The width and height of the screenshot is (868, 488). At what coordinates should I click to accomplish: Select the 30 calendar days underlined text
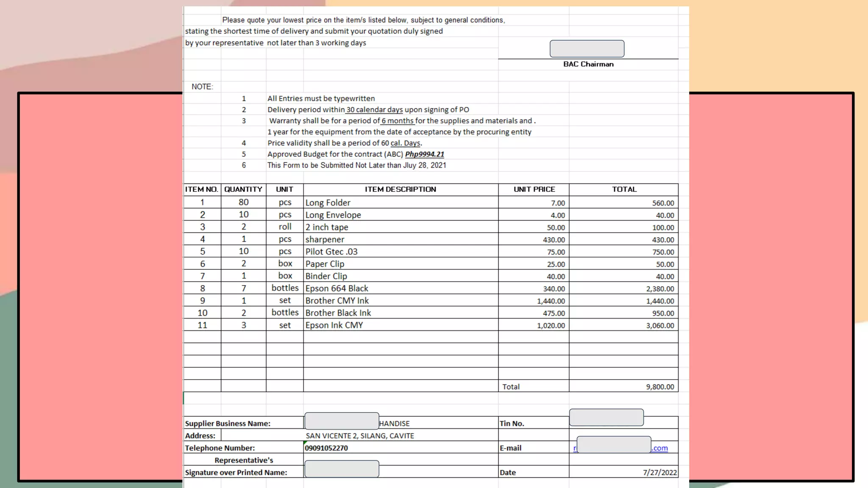click(374, 110)
